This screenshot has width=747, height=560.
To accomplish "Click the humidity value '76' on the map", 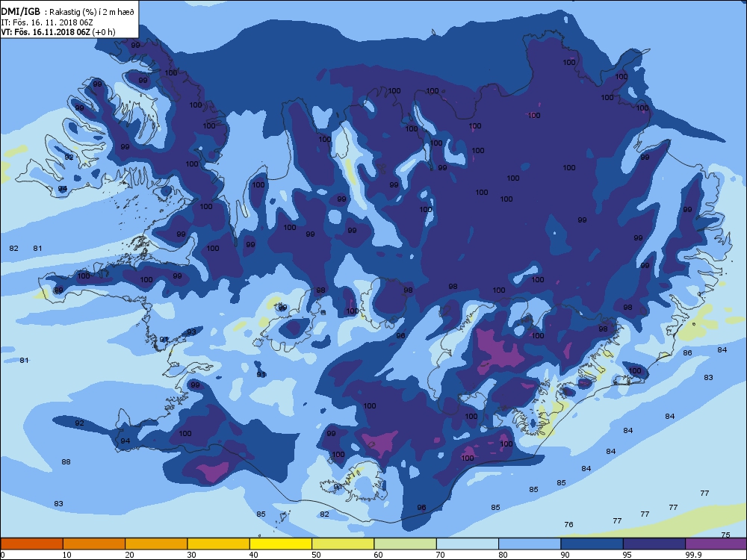I will 568,524.
